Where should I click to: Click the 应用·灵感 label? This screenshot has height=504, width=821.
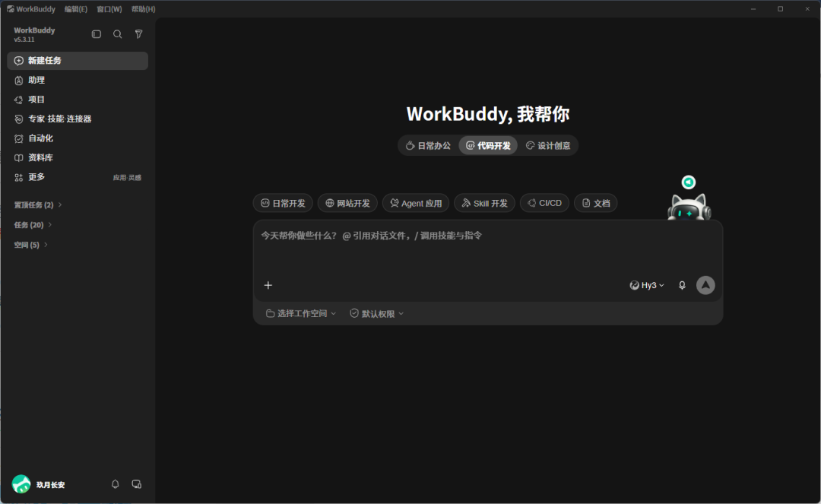(127, 177)
